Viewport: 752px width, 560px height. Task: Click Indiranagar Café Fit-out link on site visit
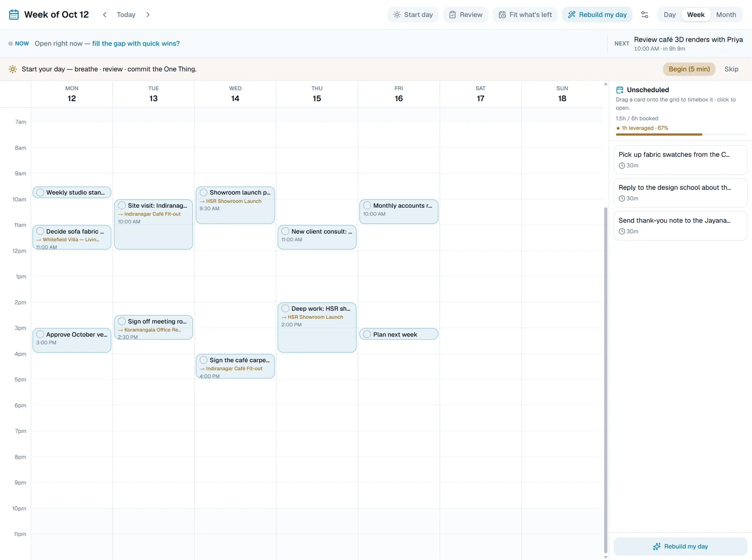pos(149,214)
